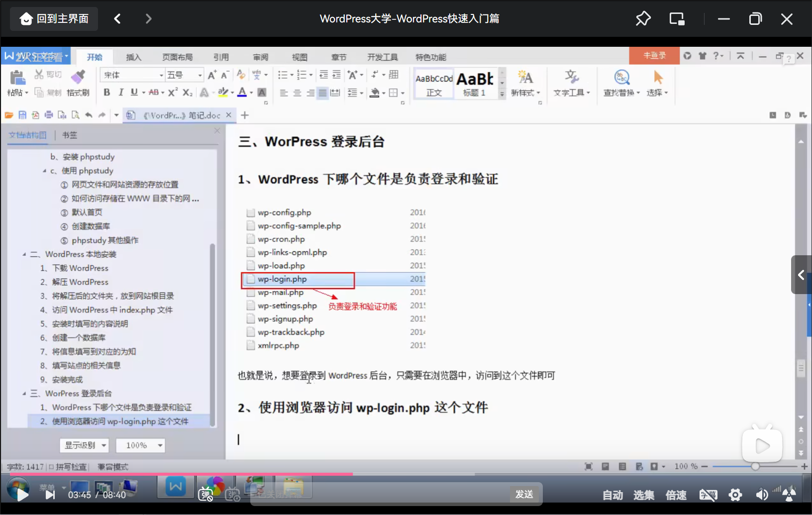Screen dimensions: 812x515
Task: Click the video progress bar
Action: 406,474
